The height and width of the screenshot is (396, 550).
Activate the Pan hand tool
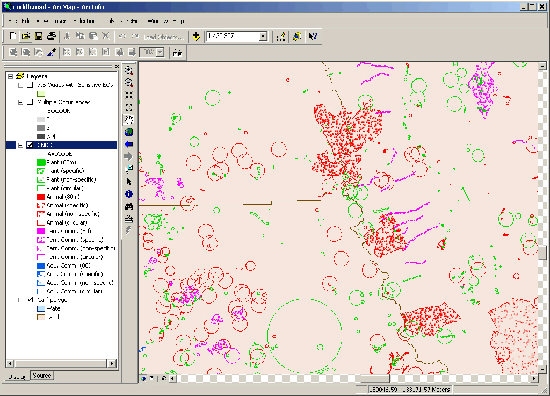pos(129,120)
